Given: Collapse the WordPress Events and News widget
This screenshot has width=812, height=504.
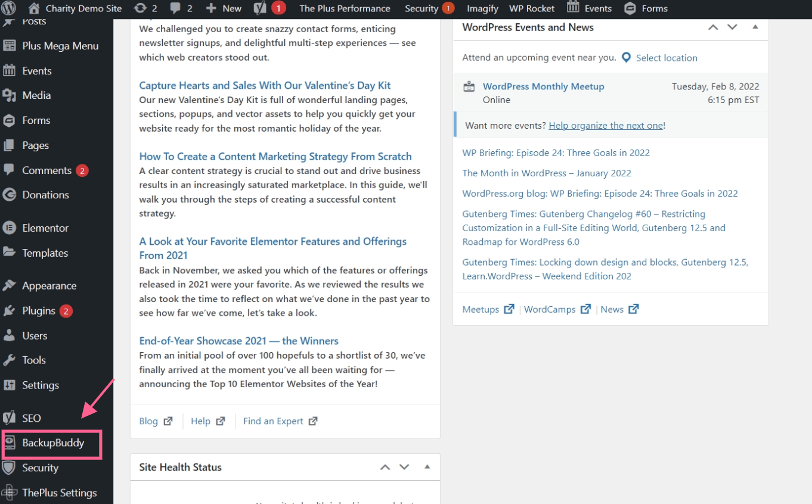Looking at the screenshot, I should pyautogui.click(x=755, y=27).
